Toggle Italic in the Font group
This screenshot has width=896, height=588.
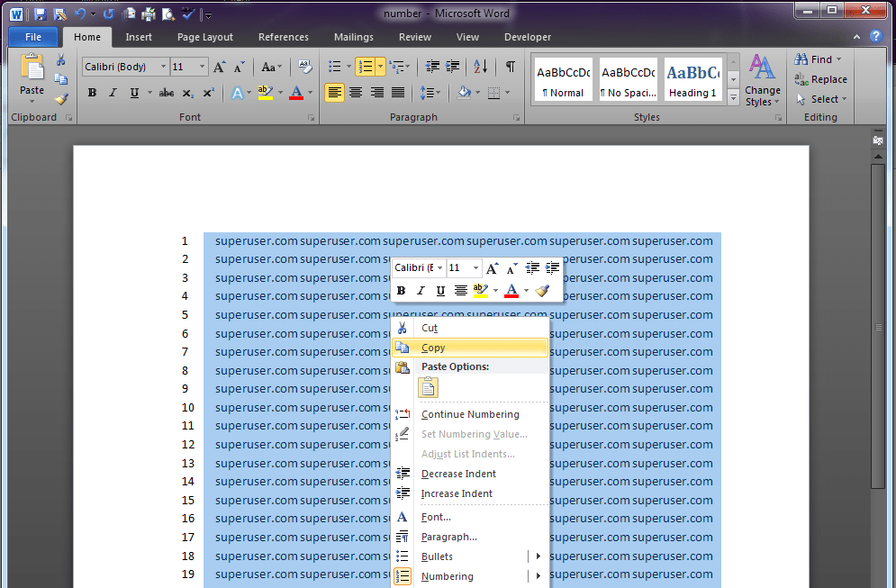111,92
